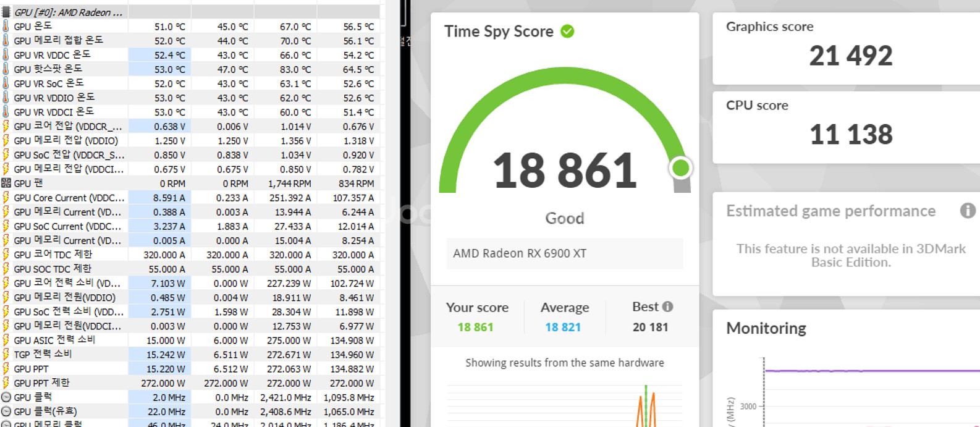The width and height of the screenshot is (980, 427).
Task: Click thermometer icon beside GPU 온도
Action: [x=6, y=26]
